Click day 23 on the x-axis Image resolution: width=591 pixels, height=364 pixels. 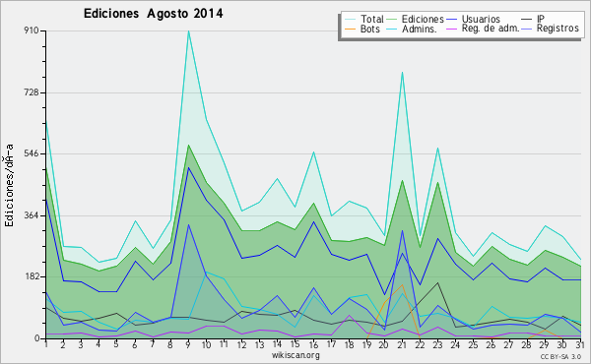pos(437,344)
